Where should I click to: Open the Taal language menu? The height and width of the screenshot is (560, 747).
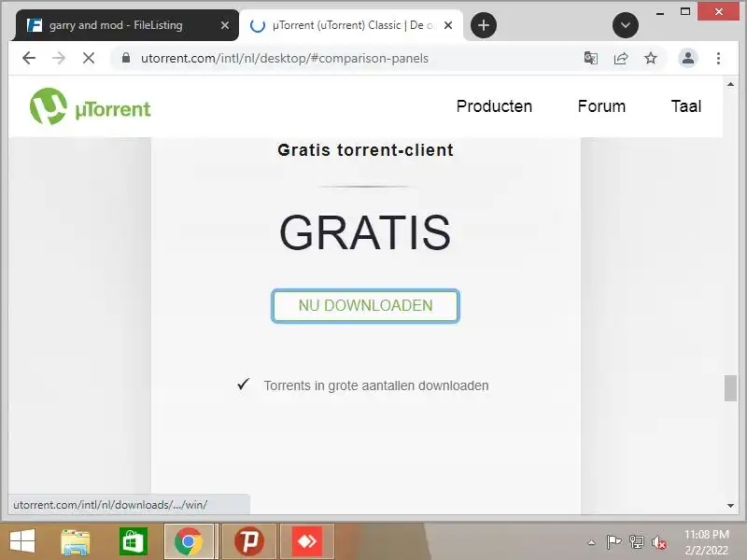[x=686, y=106]
